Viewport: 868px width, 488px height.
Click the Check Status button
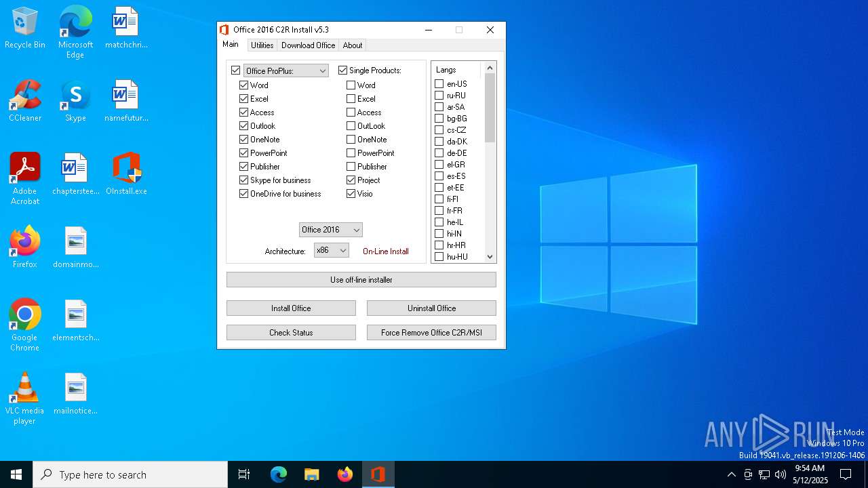(x=291, y=333)
